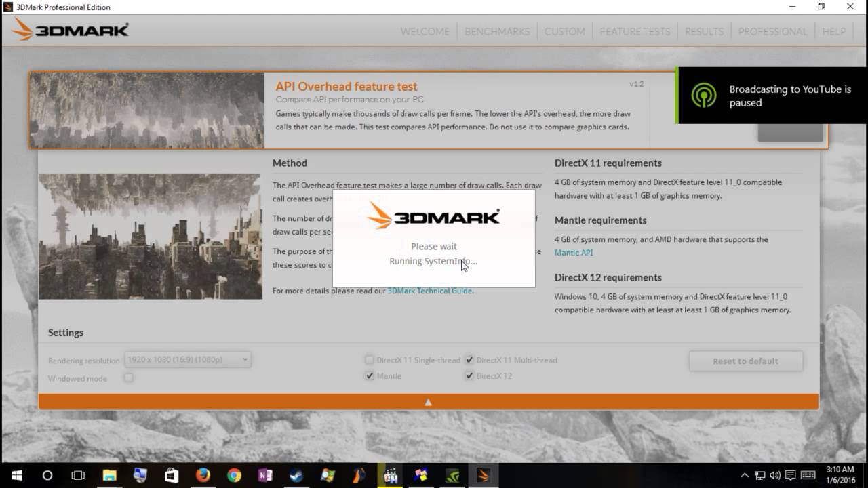Uncheck the DirectX 12 checkbox

click(469, 375)
